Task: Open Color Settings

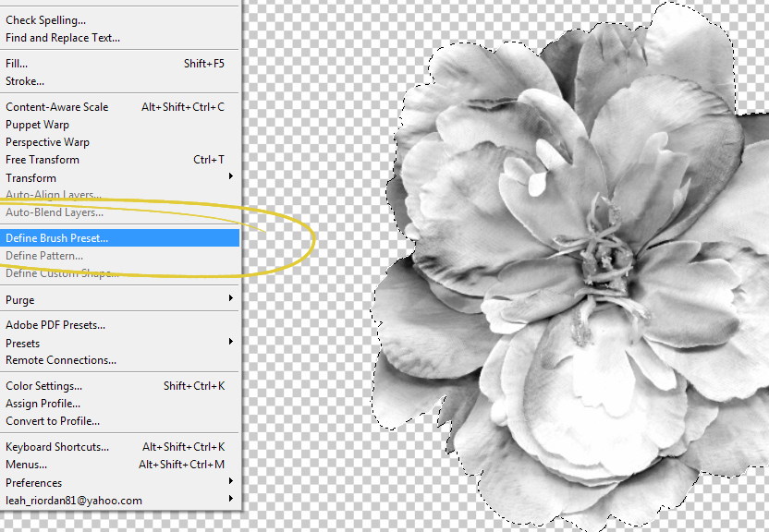Action: [x=119, y=386]
